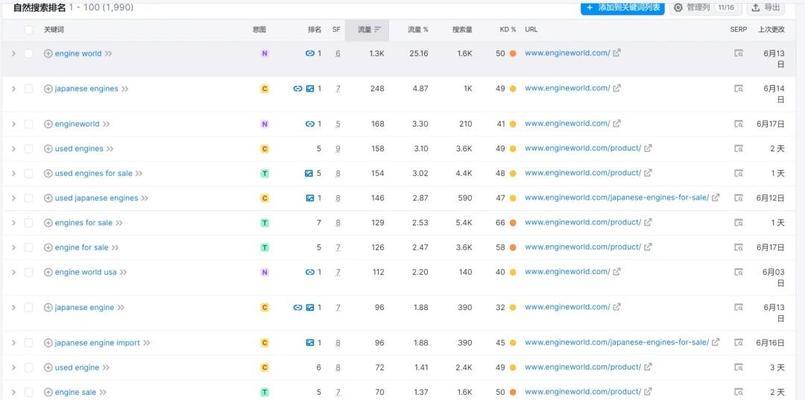Screen dimensions: 805x400
Task: Click image SERP feature icon in japanese engine import row
Action: pyautogui.click(x=310, y=343)
